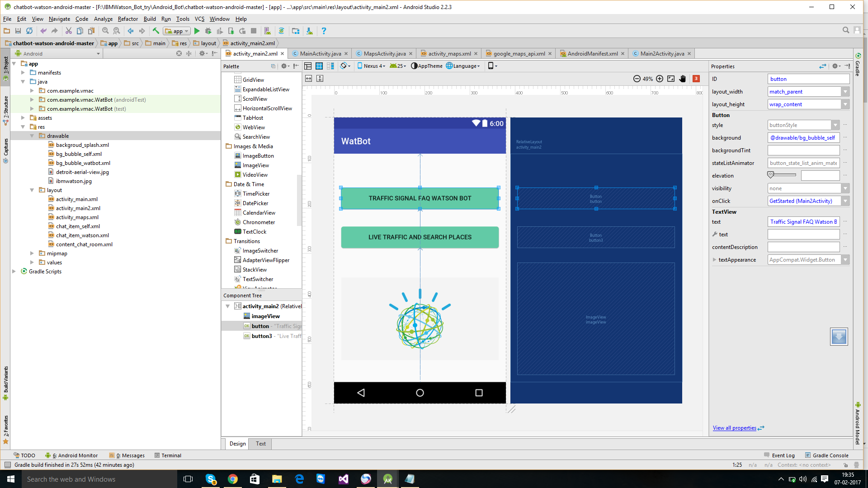Zoom out the design preview

coord(637,79)
